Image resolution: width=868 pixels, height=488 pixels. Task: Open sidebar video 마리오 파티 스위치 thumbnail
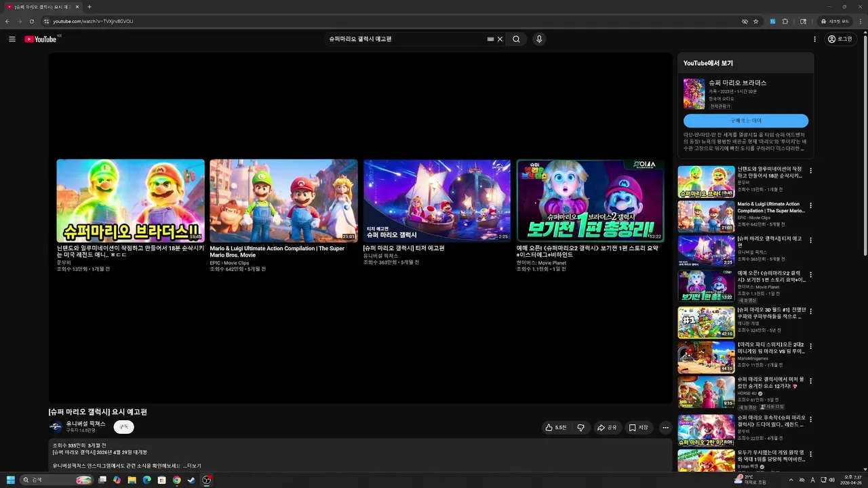pyautogui.click(x=706, y=358)
